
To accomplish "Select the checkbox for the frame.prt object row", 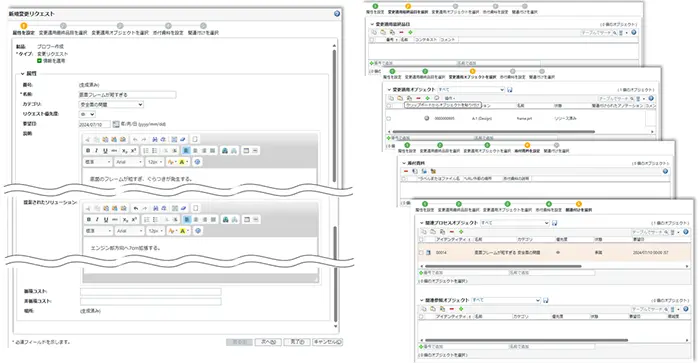I will click(x=388, y=119).
